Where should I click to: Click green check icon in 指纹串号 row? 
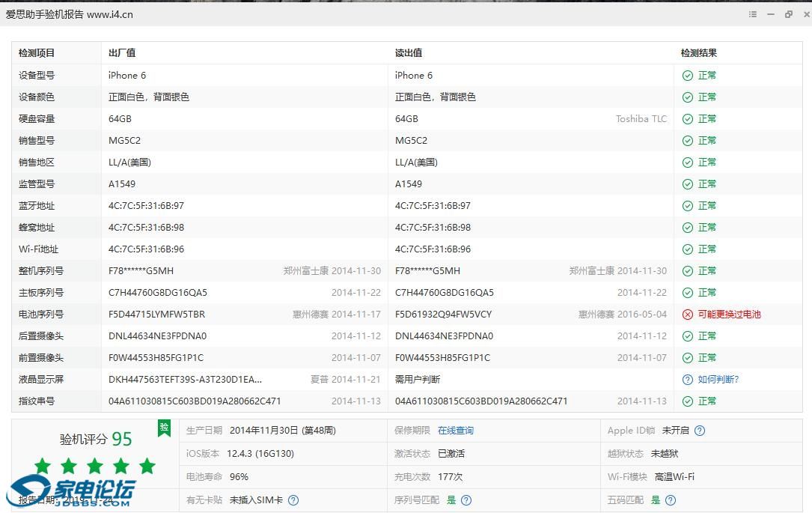pyautogui.click(x=688, y=401)
